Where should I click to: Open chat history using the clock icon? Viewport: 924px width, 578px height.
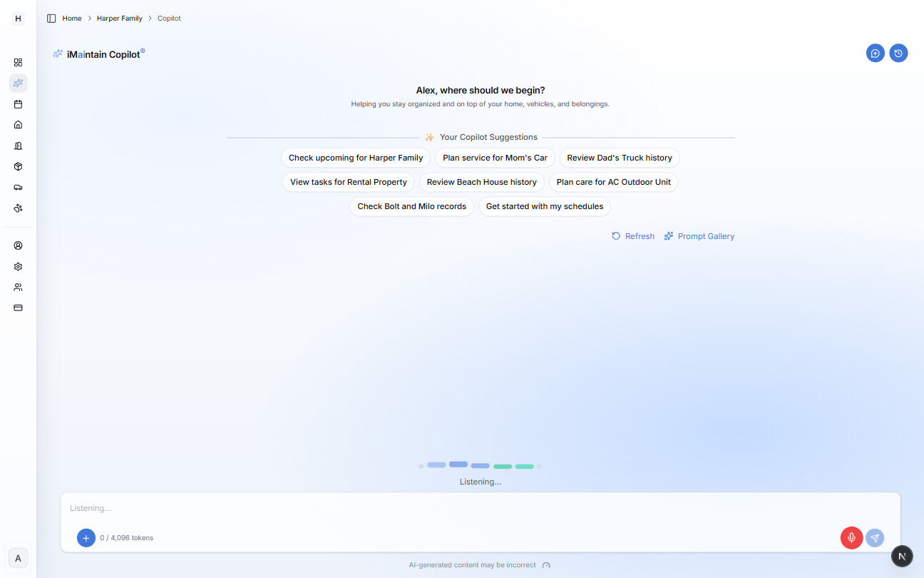point(898,53)
